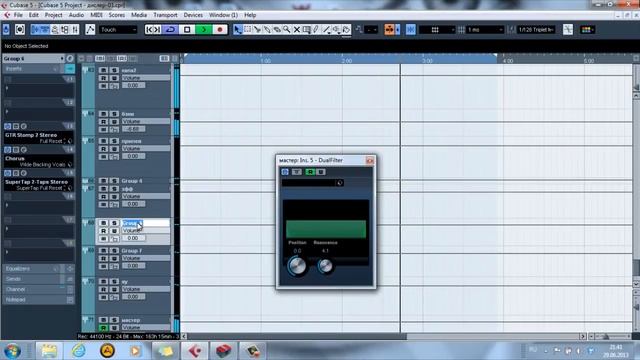
Task: Open GTR Stomp 2 Stereo insert plugin
Action: (x=38, y=138)
